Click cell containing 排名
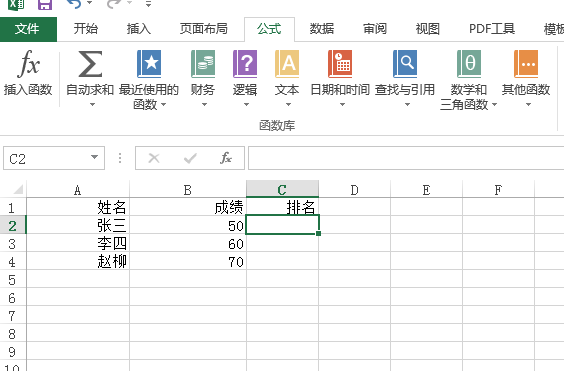564x371 pixels. pyautogui.click(x=282, y=207)
